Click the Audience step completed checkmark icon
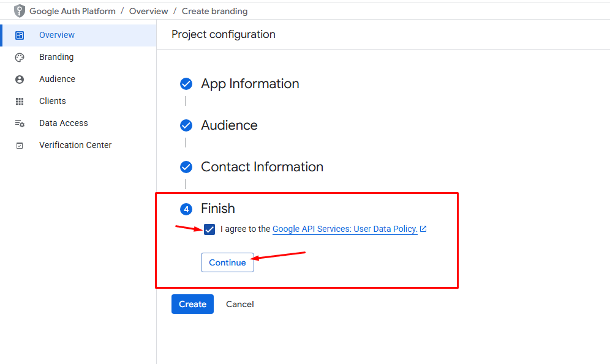The width and height of the screenshot is (610, 364). (x=186, y=125)
